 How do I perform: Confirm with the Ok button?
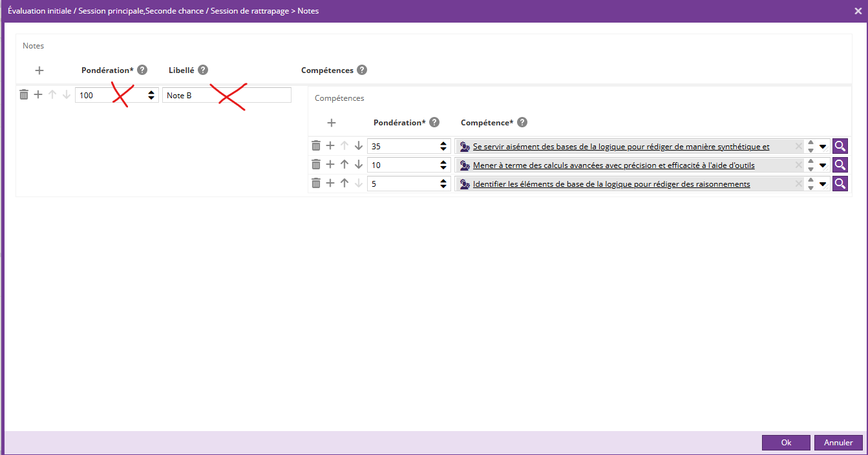coord(785,443)
